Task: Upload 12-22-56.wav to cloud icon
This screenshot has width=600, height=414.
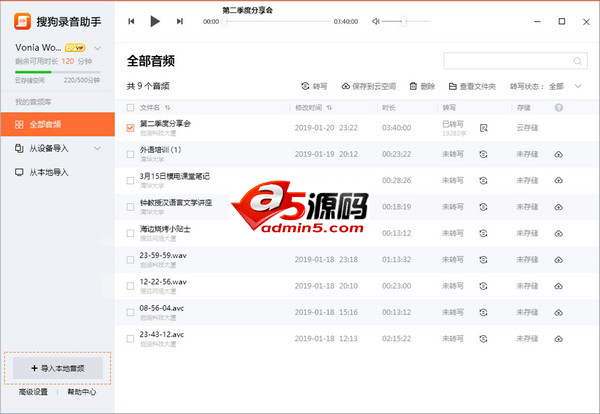Action: [559, 286]
